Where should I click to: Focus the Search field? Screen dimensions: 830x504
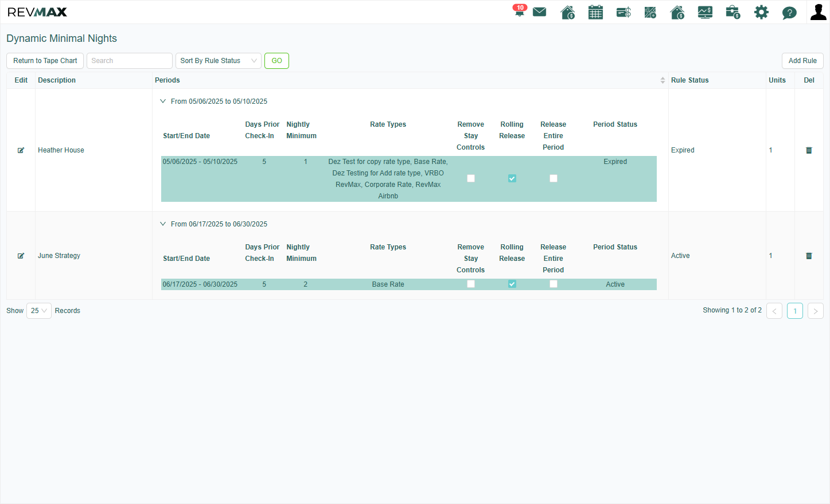click(130, 61)
